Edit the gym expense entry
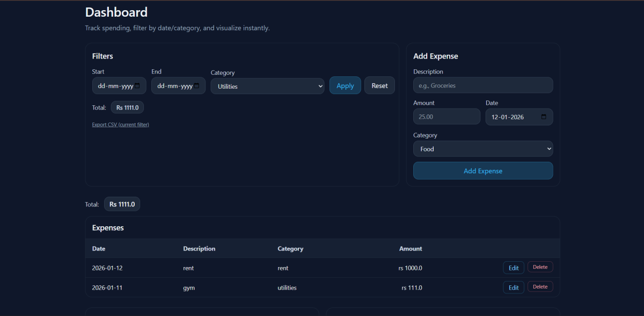 (x=513, y=288)
